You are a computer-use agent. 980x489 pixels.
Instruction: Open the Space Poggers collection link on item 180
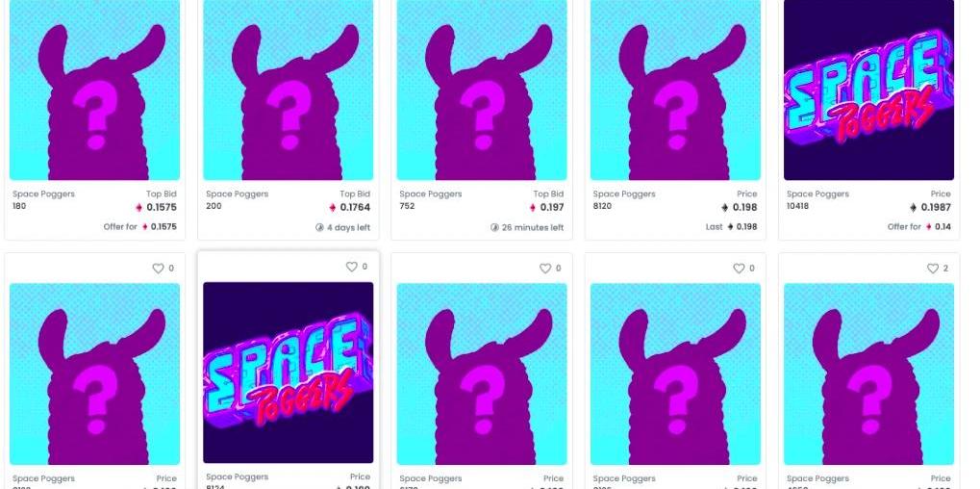click(43, 193)
